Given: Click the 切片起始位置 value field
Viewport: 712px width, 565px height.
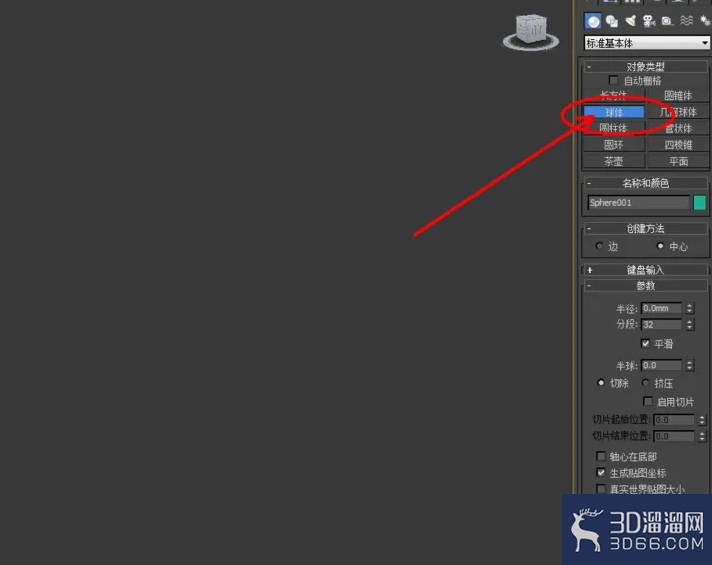Looking at the screenshot, I should click(674, 420).
